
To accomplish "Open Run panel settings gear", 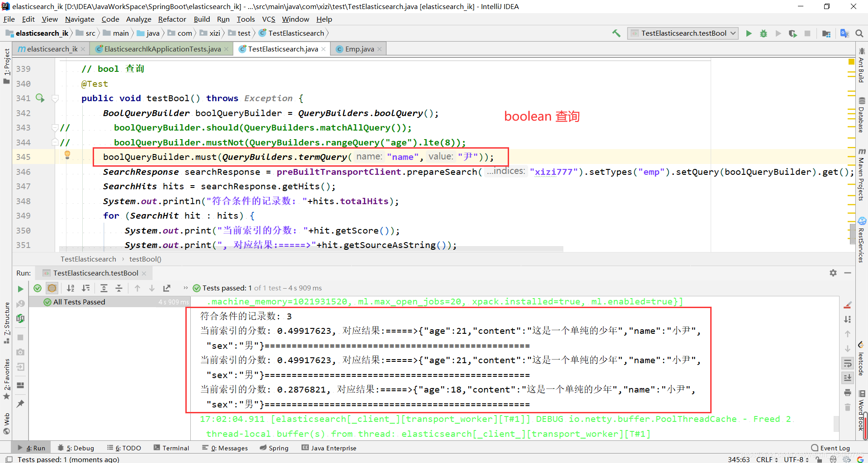I will [x=833, y=273].
